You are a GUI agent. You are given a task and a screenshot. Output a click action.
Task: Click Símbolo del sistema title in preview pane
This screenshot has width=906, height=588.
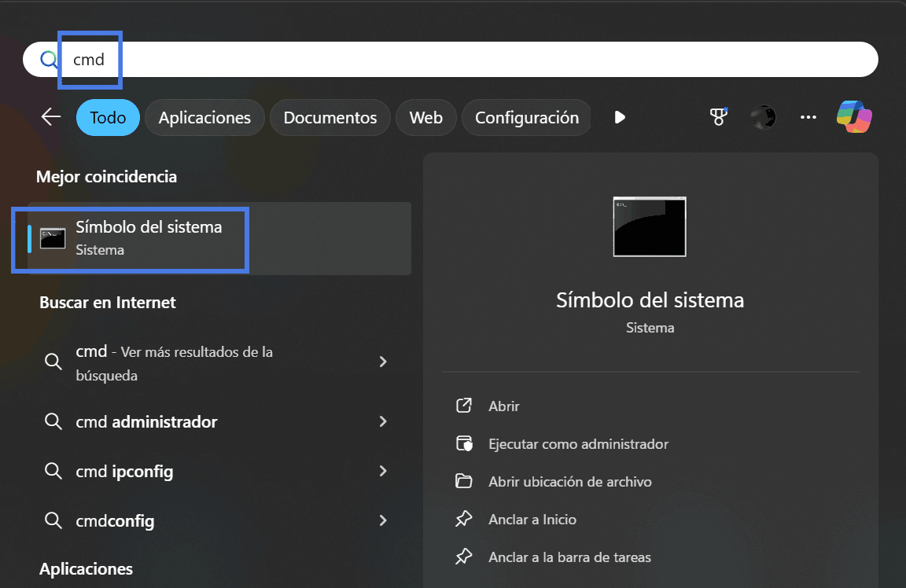[650, 300]
